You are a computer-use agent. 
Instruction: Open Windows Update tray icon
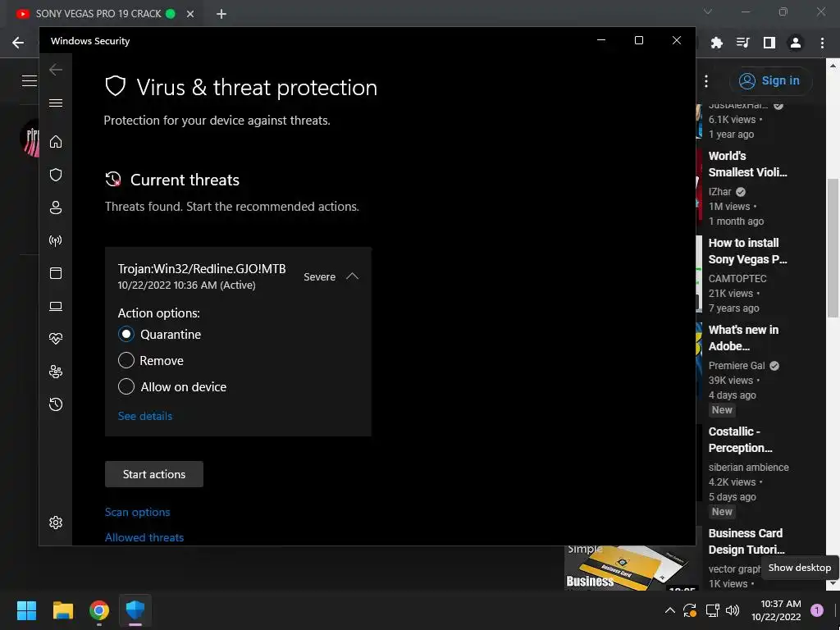click(x=689, y=610)
